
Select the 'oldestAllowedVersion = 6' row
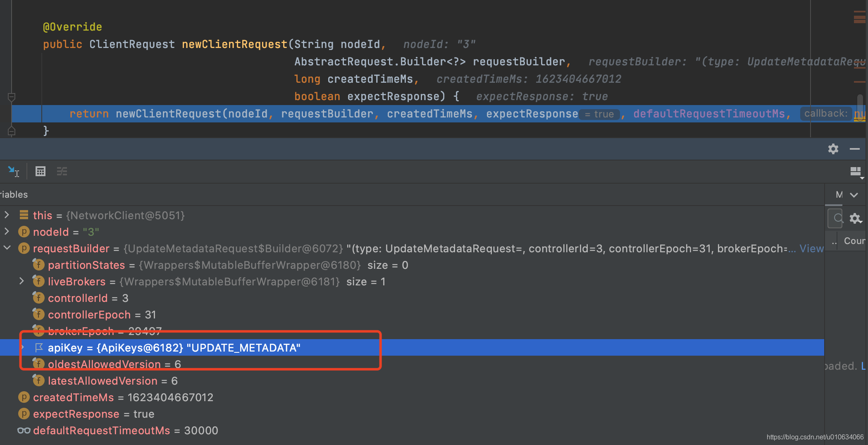pyautogui.click(x=412, y=364)
